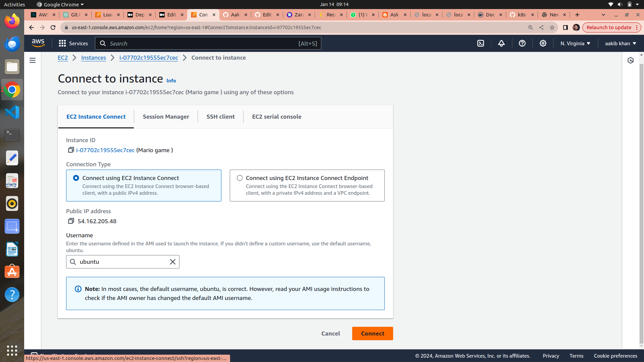This screenshot has height=362, width=644.
Task: Share this page via Chrome share icon
Action: 541,27
